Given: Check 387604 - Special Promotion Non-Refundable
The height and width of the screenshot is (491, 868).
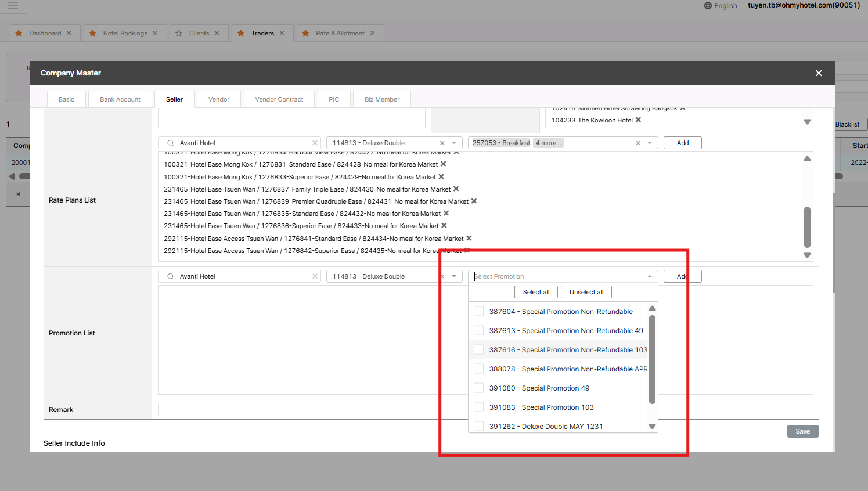Looking at the screenshot, I should (478, 312).
